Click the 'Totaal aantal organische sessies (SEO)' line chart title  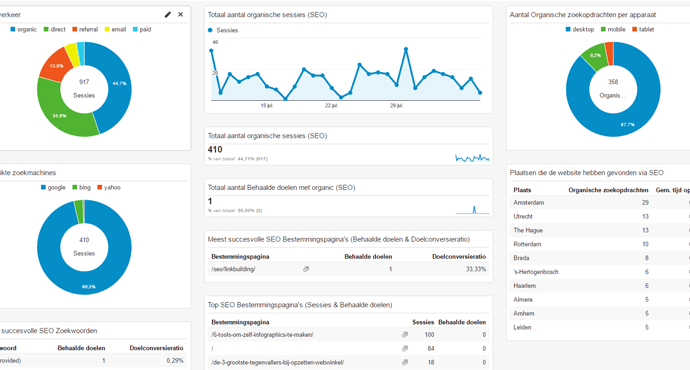click(267, 15)
